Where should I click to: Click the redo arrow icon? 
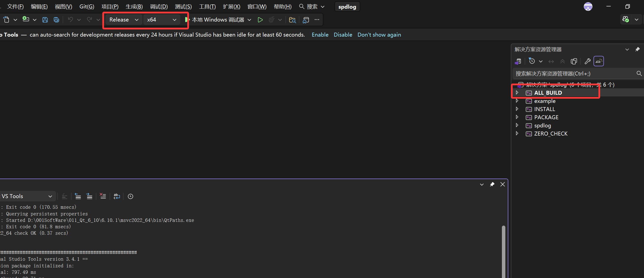[89, 20]
